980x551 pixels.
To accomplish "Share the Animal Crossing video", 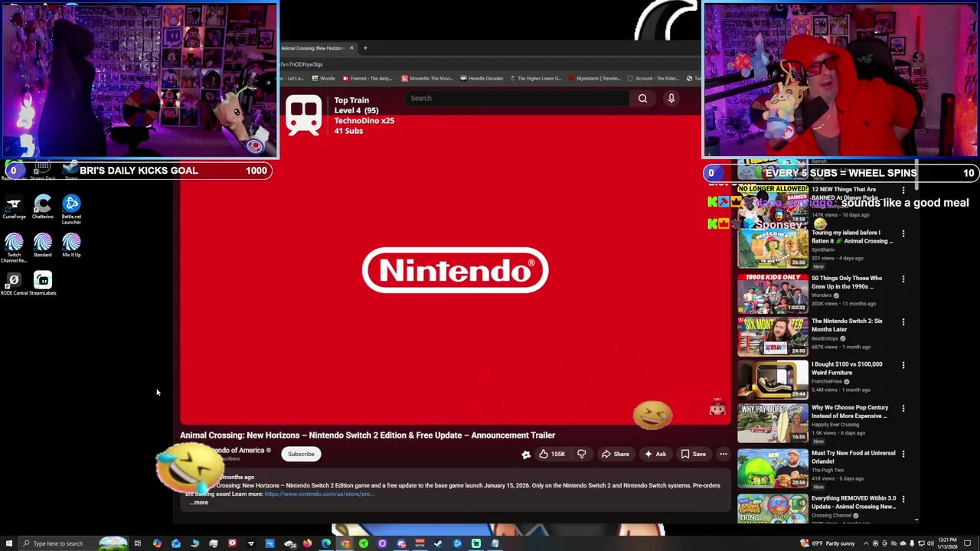I will point(615,454).
